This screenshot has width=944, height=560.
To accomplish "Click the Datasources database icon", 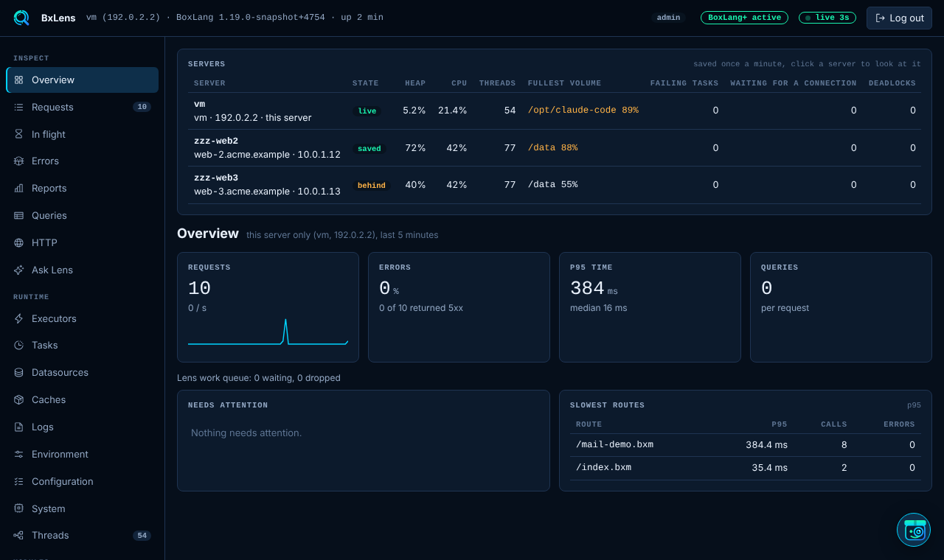I will (19, 372).
